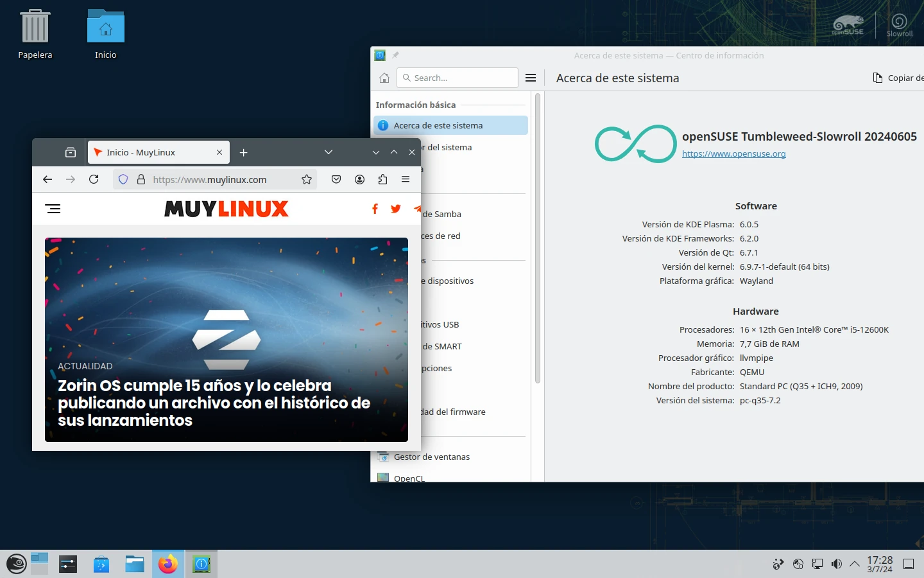Open the volume control in the system tray
924x578 pixels.
836,563
